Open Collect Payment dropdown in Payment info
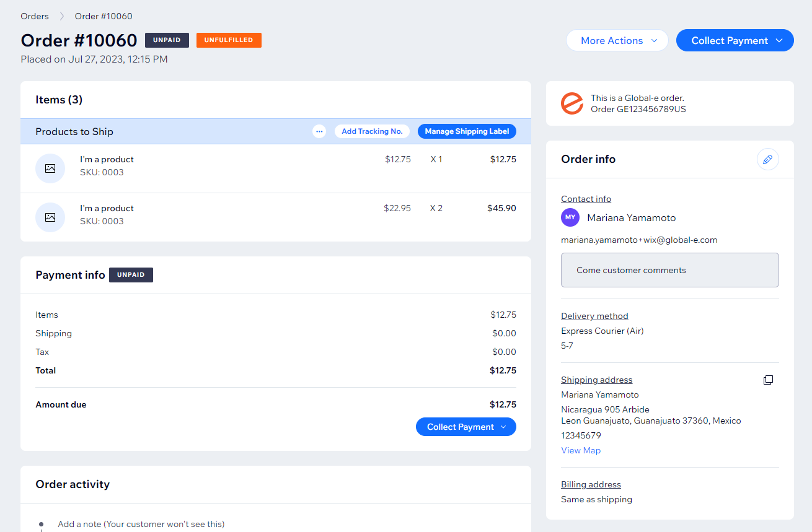The image size is (812, 532). pos(466,427)
